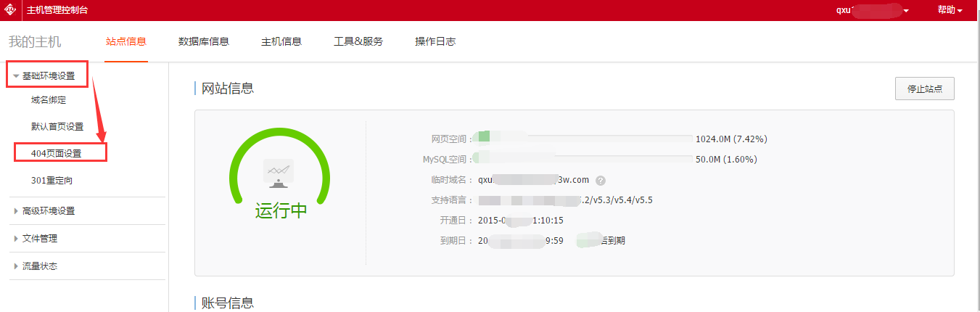Screen dimensions: 980x312
Task: Open the 主机信息 tab
Action: click(281, 41)
